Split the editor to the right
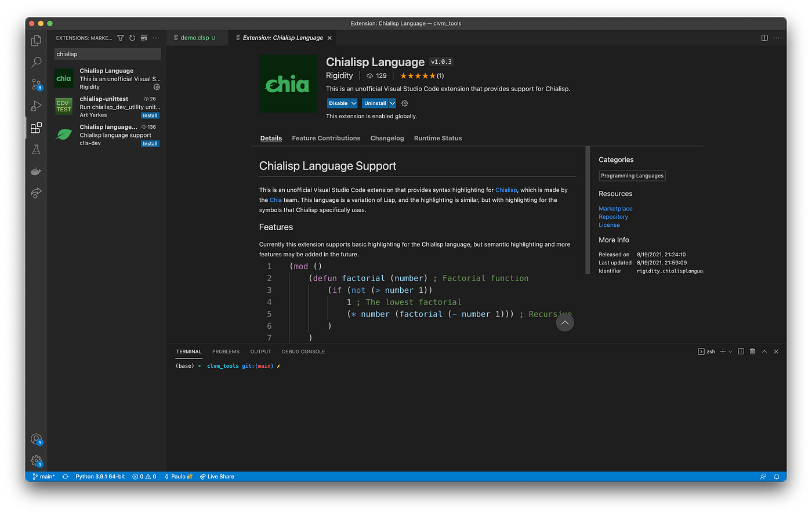The width and height of the screenshot is (812, 515). point(764,38)
